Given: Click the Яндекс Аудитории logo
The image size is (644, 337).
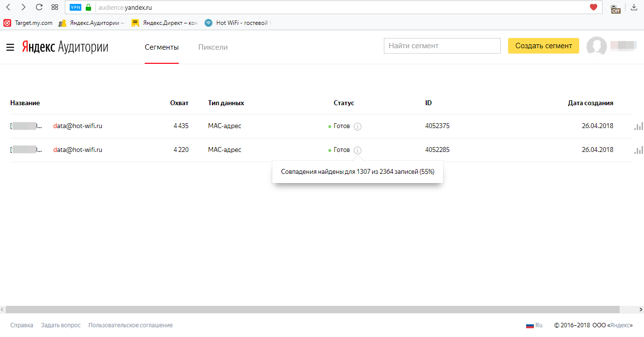Looking at the screenshot, I should [x=65, y=47].
